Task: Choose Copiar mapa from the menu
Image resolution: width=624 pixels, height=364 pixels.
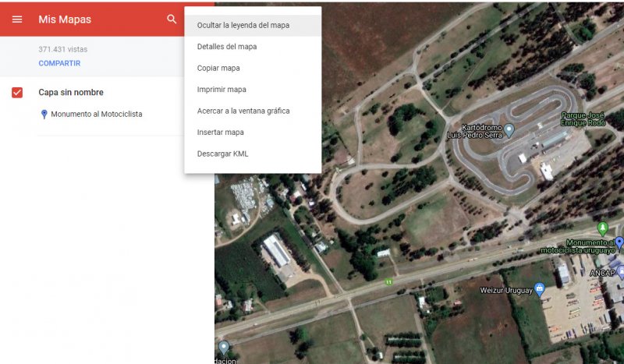Action: click(x=253, y=68)
